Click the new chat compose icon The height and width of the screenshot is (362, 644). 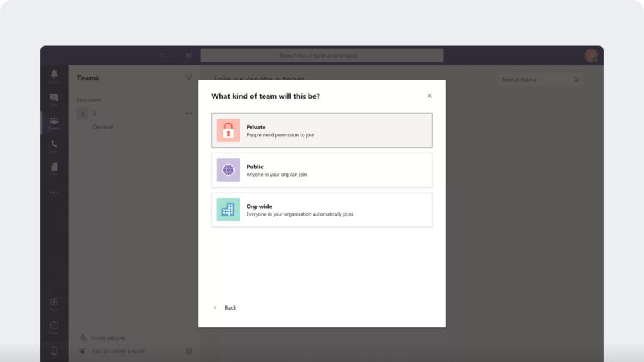click(188, 55)
